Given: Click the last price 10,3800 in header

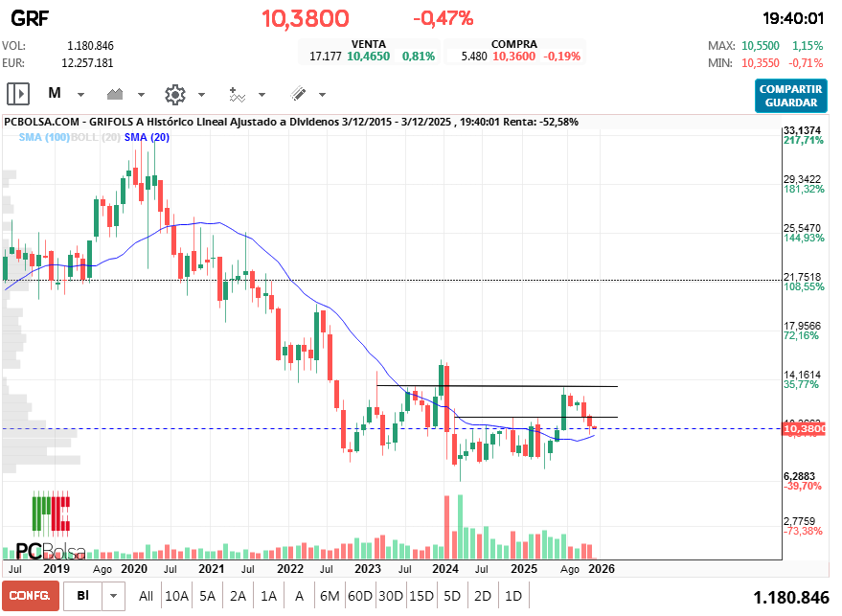Looking at the screenshot, I should [x=306, y=19].
